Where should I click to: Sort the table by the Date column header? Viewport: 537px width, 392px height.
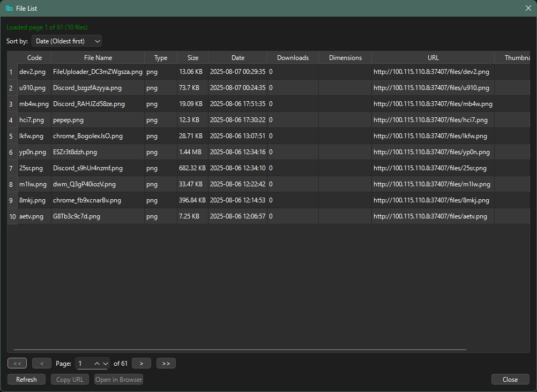coord(237,58)
